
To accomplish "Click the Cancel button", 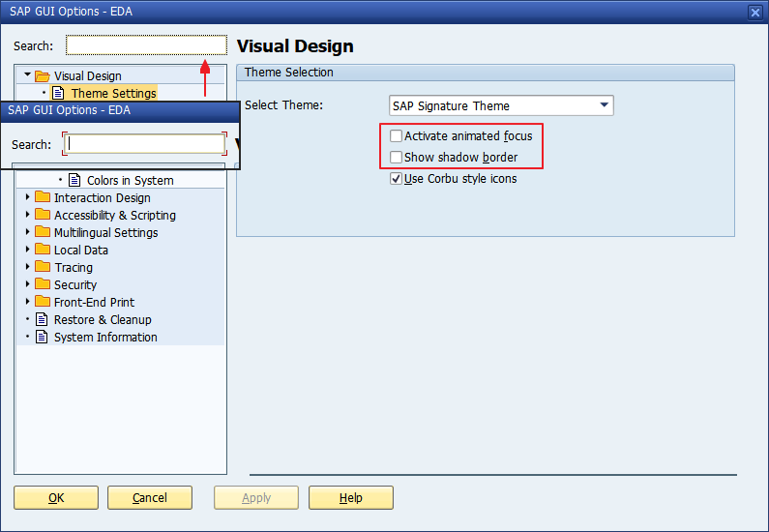I will click(x=150, y=498).
